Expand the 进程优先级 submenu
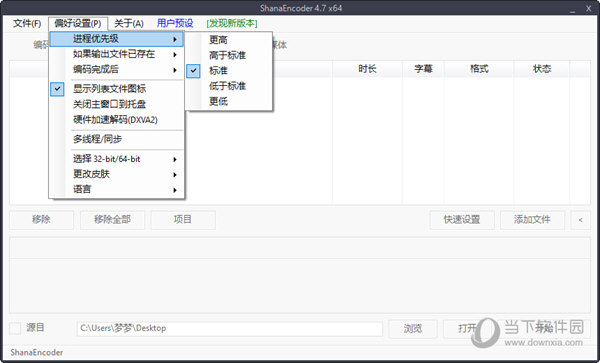The image size is (600, 363). point(117,39)
